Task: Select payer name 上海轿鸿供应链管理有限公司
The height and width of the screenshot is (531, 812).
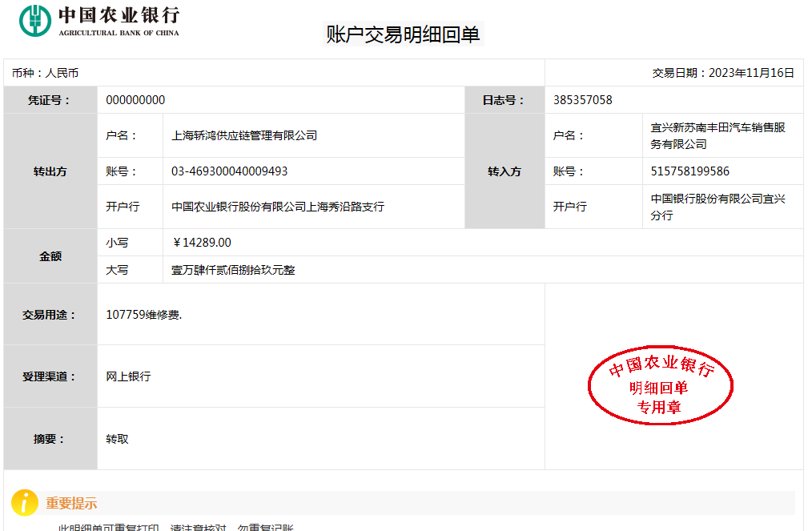Action: coord(244,135)
